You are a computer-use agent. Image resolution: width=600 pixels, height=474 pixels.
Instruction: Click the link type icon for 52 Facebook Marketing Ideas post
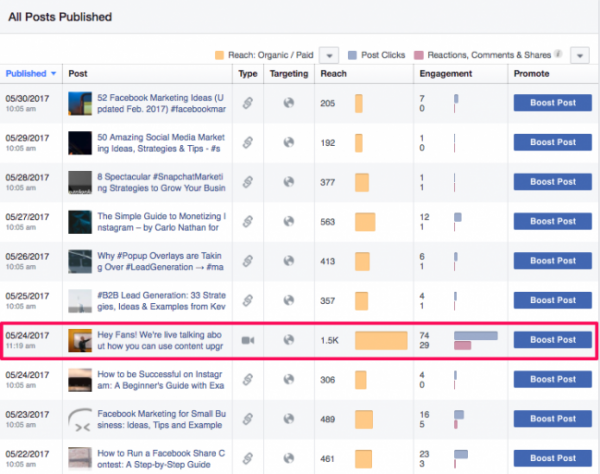coord(248,103)
